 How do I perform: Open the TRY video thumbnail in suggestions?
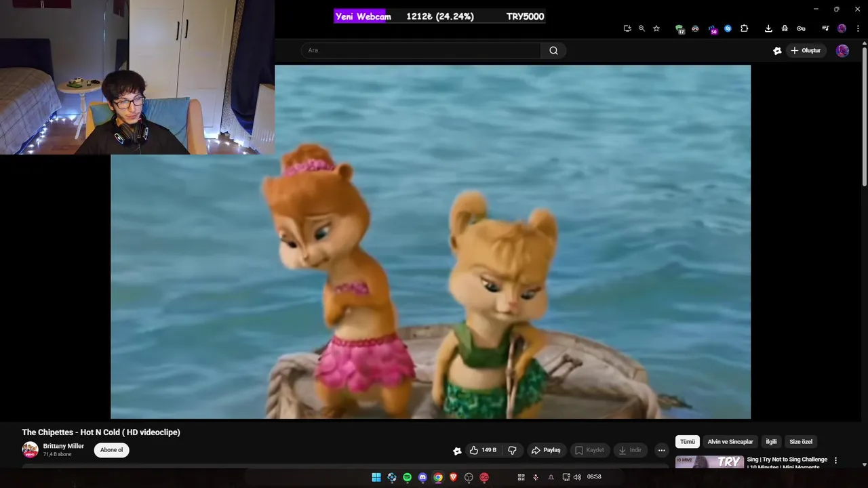tap(709, 462)
